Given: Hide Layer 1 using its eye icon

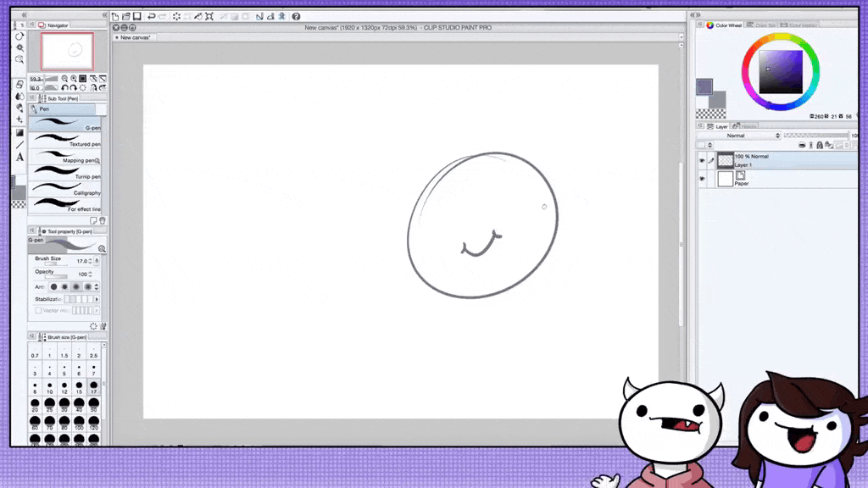Looking at the screenshot, I should coord(702,160).
